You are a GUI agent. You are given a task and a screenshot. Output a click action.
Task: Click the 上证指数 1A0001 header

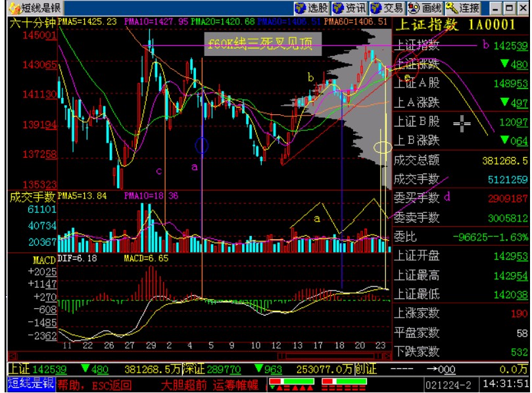[x=455, y=24]
